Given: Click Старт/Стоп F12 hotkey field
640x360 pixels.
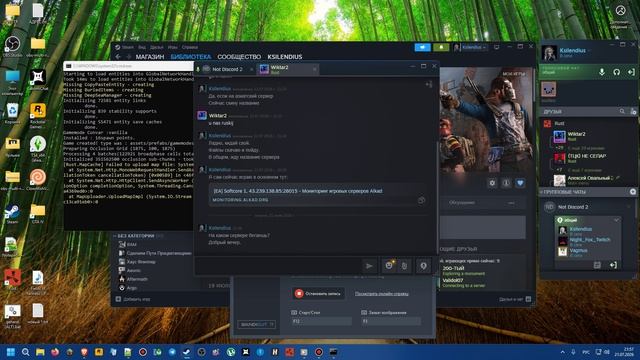Looking at the screenshot, I should coord(321,322).
